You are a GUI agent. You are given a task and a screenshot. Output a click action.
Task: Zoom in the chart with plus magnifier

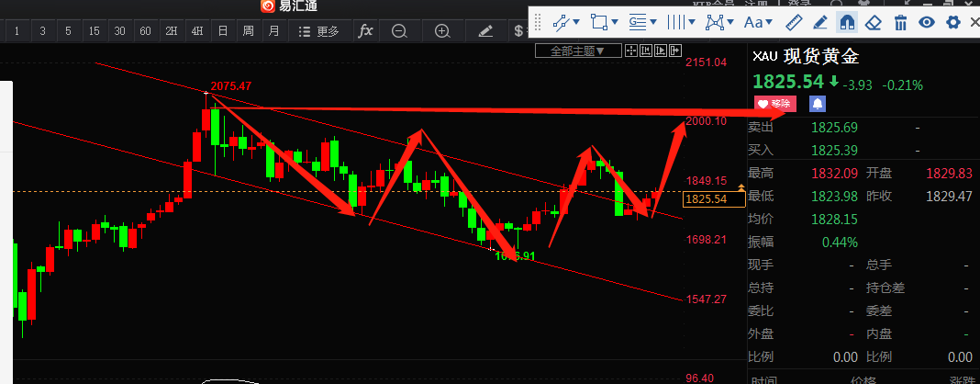442,30
